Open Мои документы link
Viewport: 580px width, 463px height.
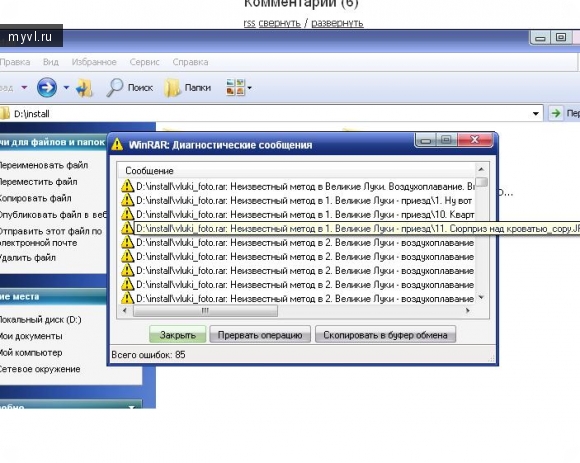coord(31,336)
